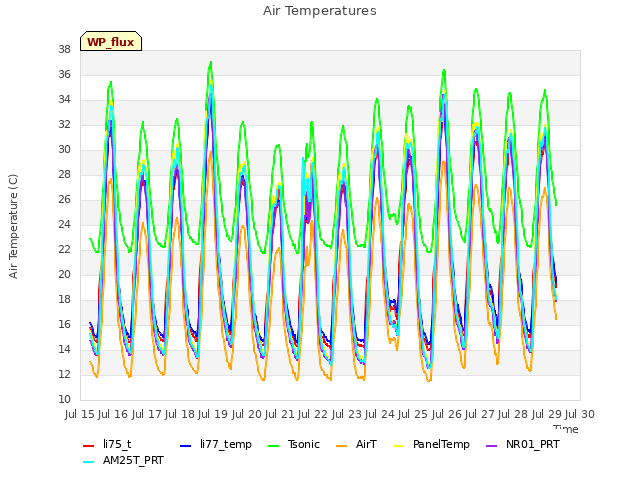Viewport: 640px width, 480px height.
Task: Click the 38 y-axis tick label
Action: 64,49
